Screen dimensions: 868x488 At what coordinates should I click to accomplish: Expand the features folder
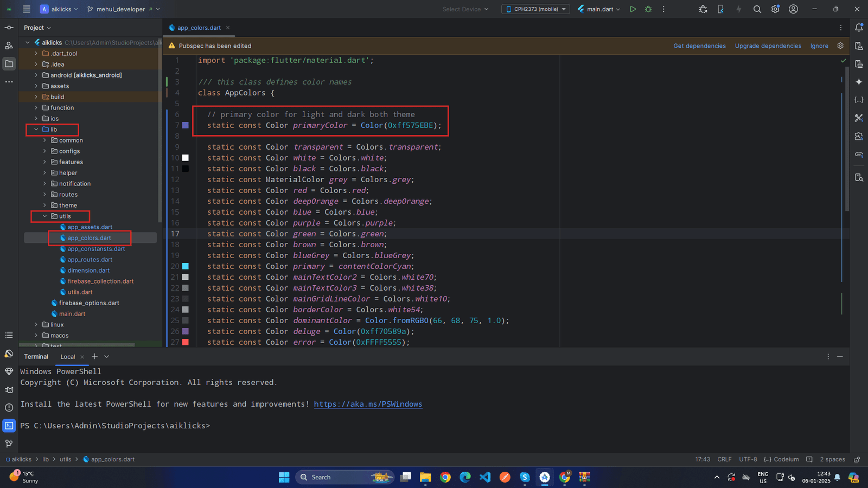tap(45, 162)
